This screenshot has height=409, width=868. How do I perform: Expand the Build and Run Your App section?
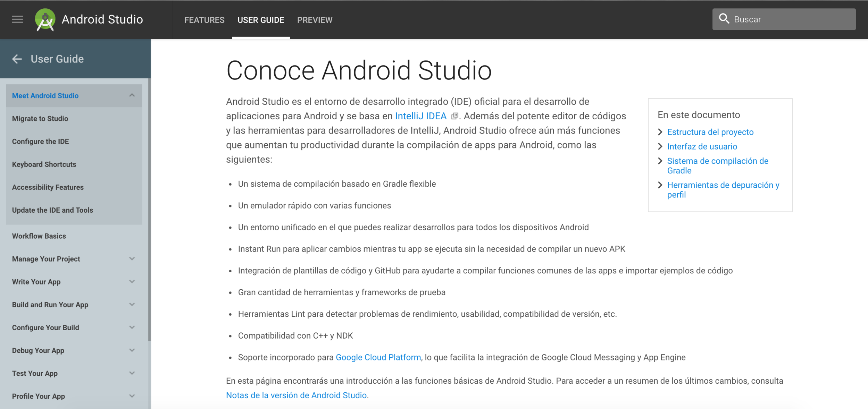[x=132, y=305]
